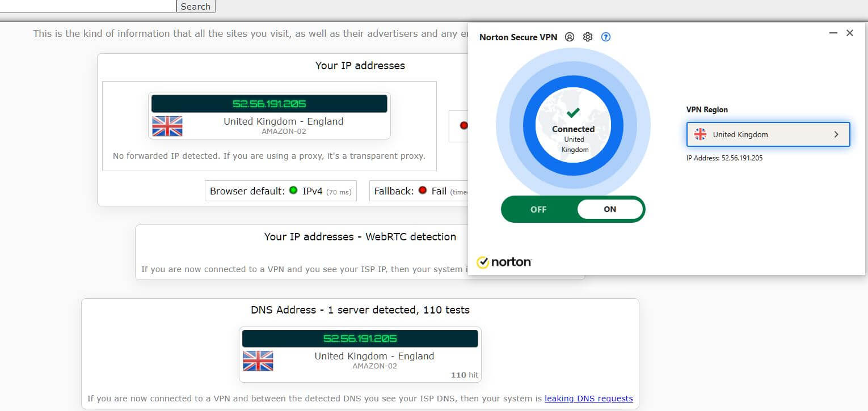This screenshot has width=868, height=411.
Task: Open Norton VPN settings gear
Action: coord(588,37)
